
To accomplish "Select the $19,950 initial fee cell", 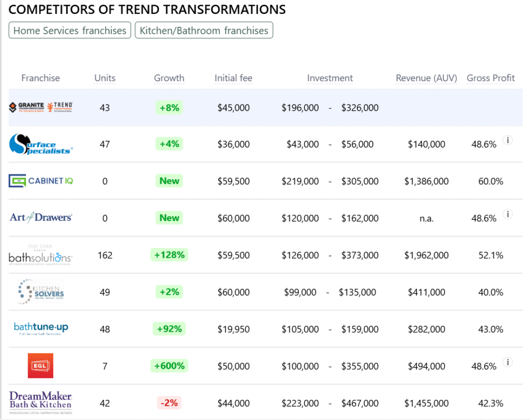I will [x=233, y=329].
